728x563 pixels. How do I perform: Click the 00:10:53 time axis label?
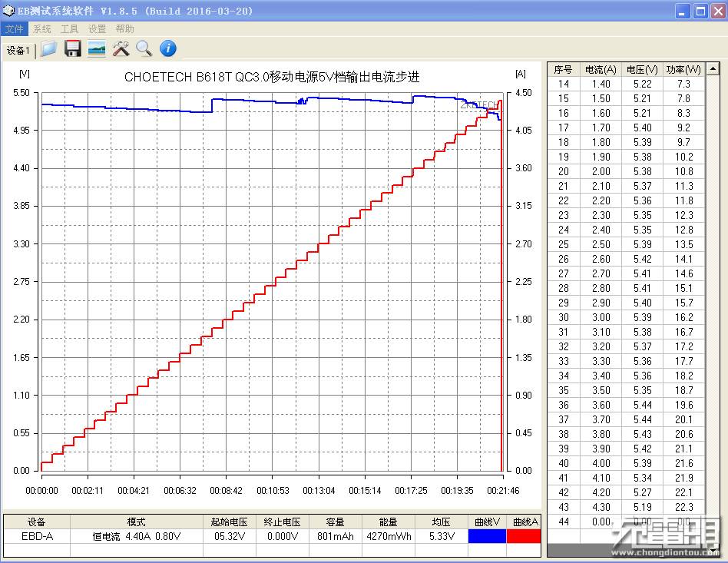point(273,491)
